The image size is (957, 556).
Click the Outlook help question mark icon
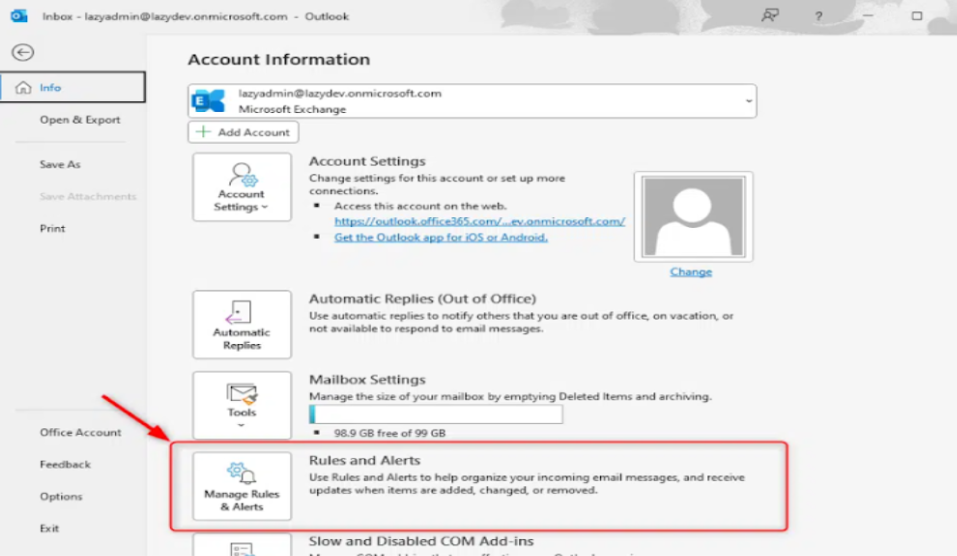pos(818,16)
